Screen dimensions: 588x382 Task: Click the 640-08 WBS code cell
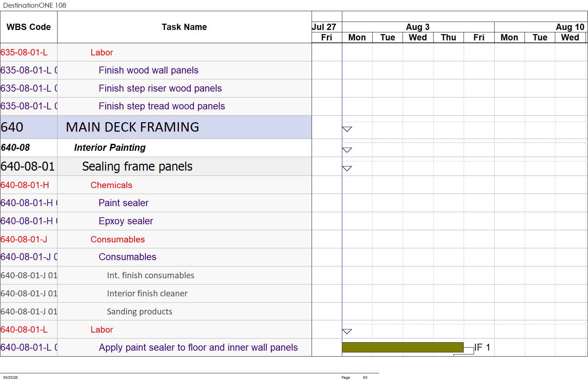tap(29, 148)
